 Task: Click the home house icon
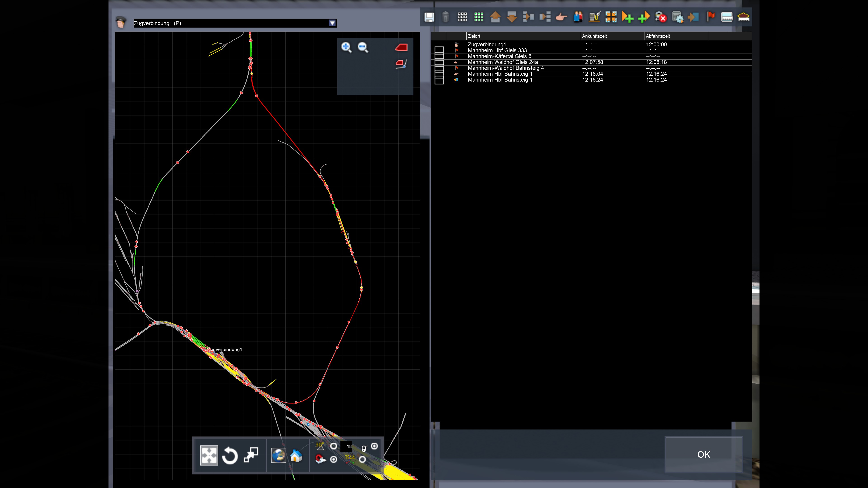coord(296,456)
